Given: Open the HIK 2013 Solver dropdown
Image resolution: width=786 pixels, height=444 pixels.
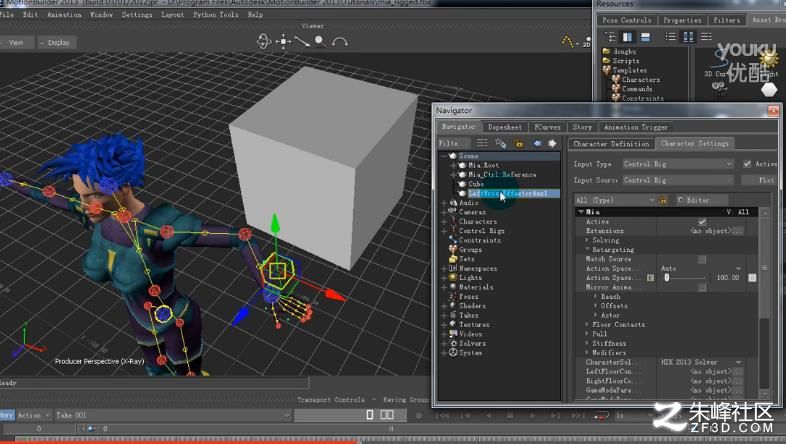Looking at the screenshot, I should click(700, 362).
